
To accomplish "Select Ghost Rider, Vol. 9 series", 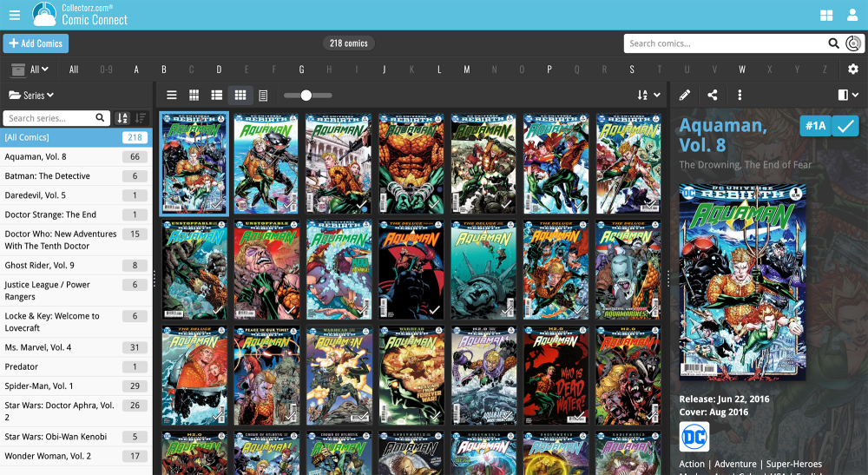I will (x=76, y=265).
